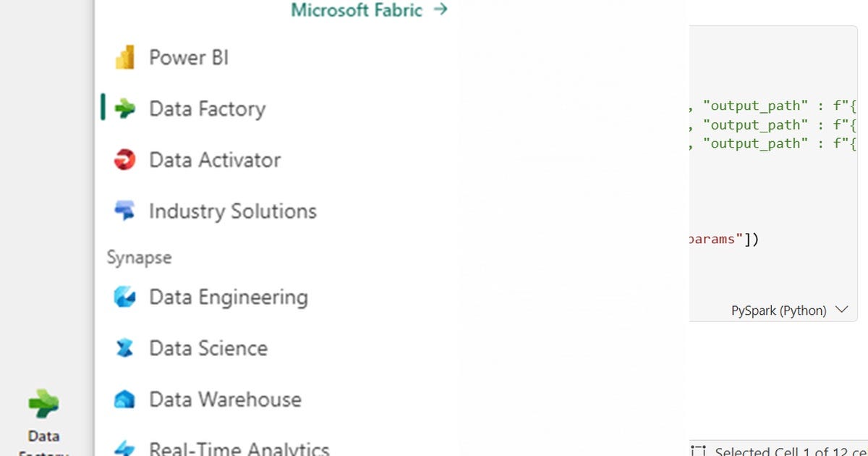Open Data Engineering via its Synapse icon

point(124,297)
